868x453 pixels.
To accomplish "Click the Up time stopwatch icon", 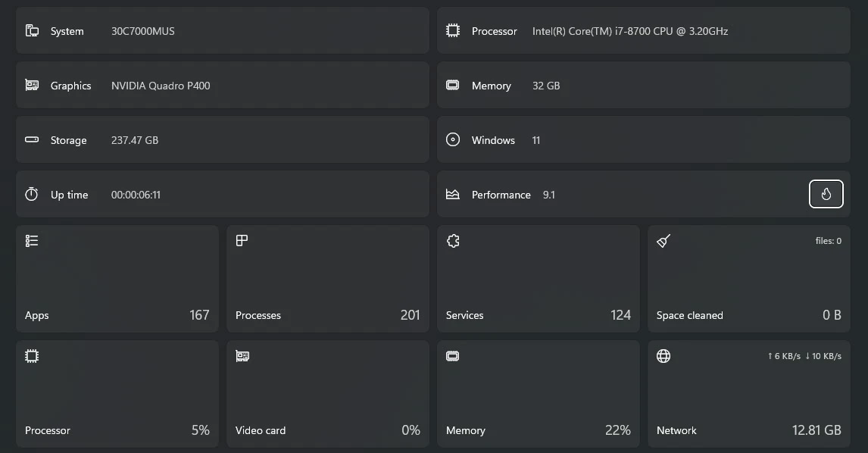I will pos(32,194).
